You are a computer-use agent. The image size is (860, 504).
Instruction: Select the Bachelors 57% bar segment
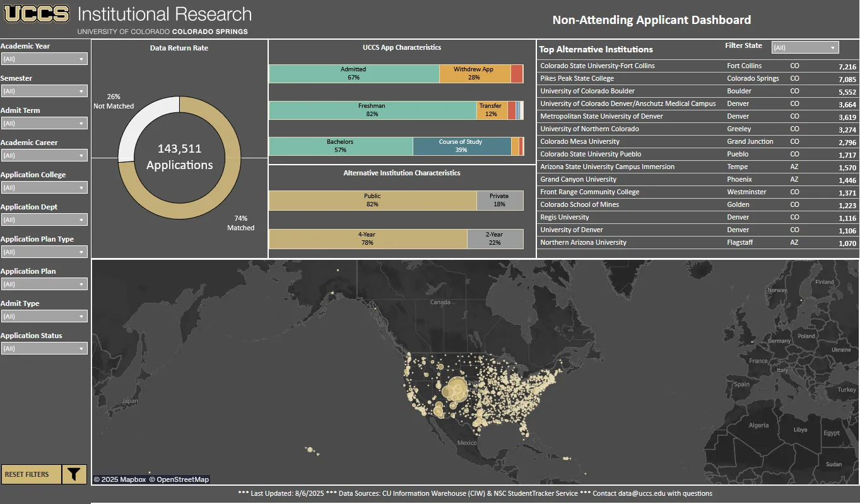(341, 146)
